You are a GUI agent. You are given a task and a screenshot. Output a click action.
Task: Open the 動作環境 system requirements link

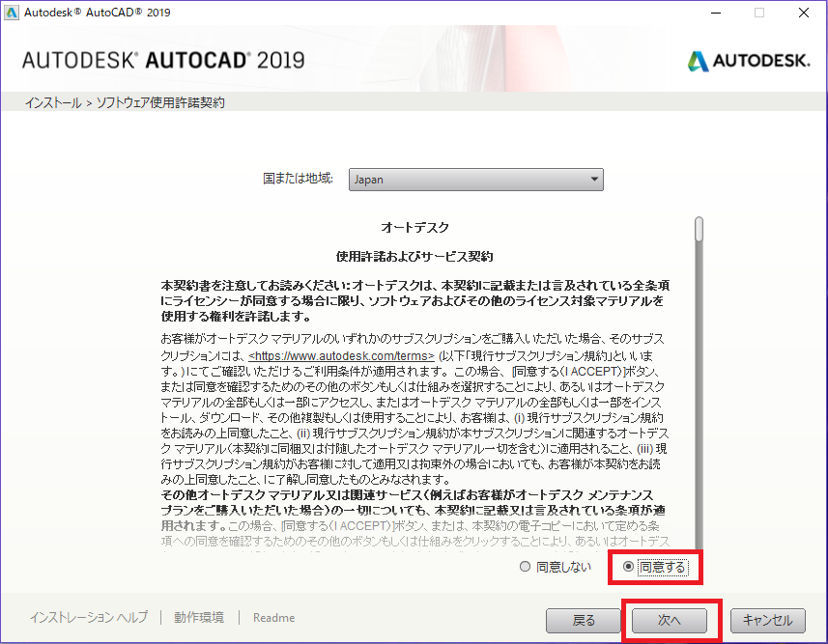[x=199, y=617]
